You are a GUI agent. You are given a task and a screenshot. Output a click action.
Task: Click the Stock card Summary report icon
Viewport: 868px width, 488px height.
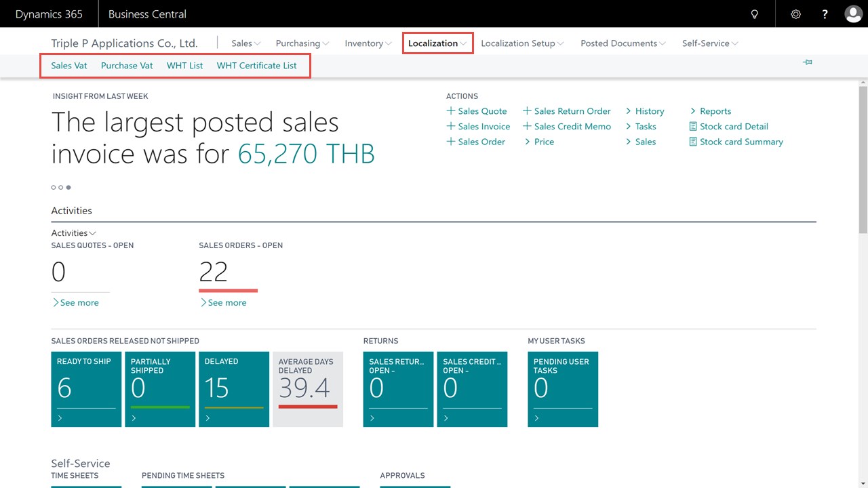[x=693, y=142]
